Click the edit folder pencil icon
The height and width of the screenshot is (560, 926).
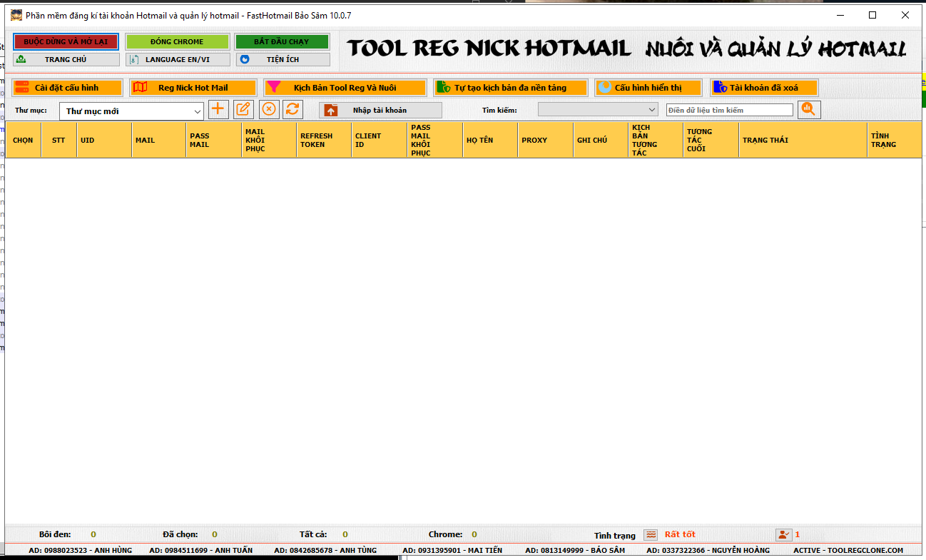pos(243,109)
